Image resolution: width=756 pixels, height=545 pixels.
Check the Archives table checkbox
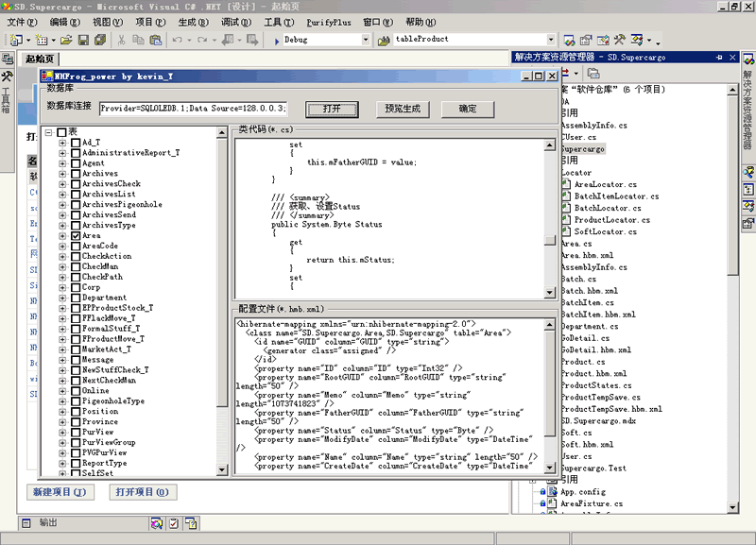76,174
